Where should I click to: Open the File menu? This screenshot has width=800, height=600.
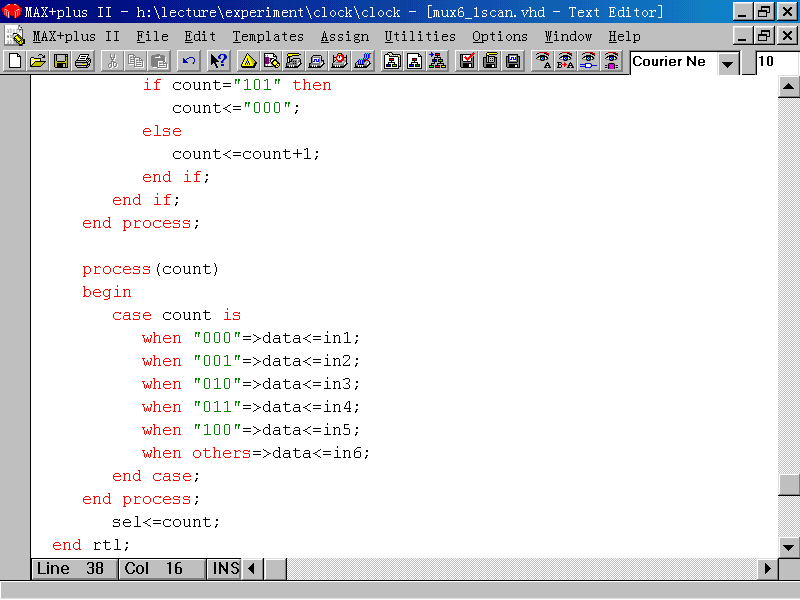tap(152, 37)
